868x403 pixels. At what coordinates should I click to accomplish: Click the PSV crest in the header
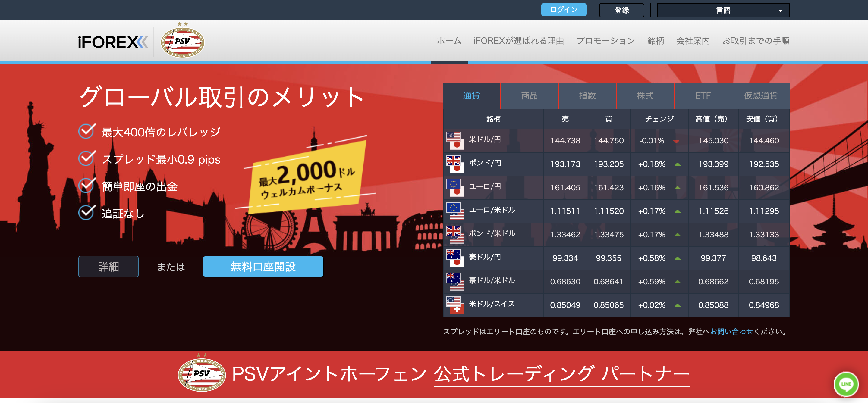[182, 40]
